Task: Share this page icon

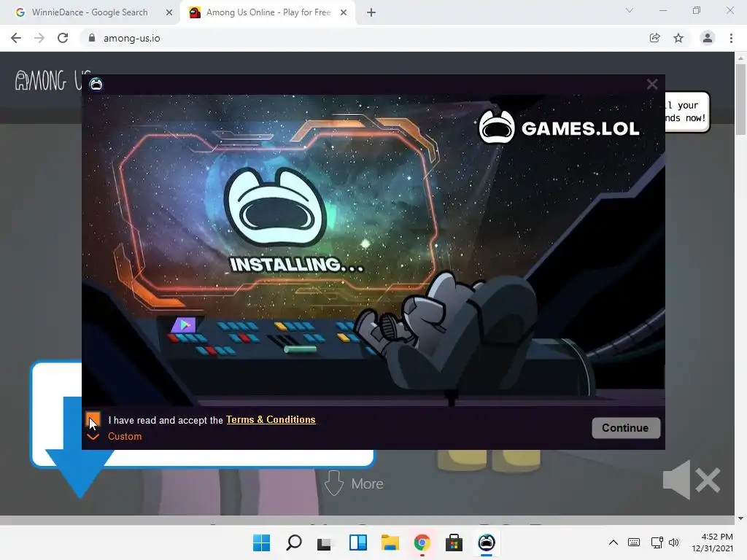Action: [x=655, y=38]
